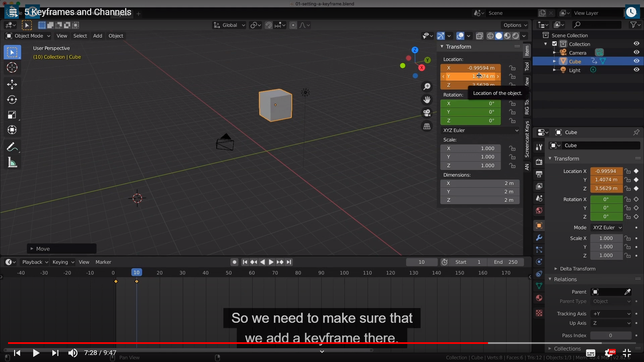Open the XYZ Euler rotation mode dropdown

click(480, 130)
